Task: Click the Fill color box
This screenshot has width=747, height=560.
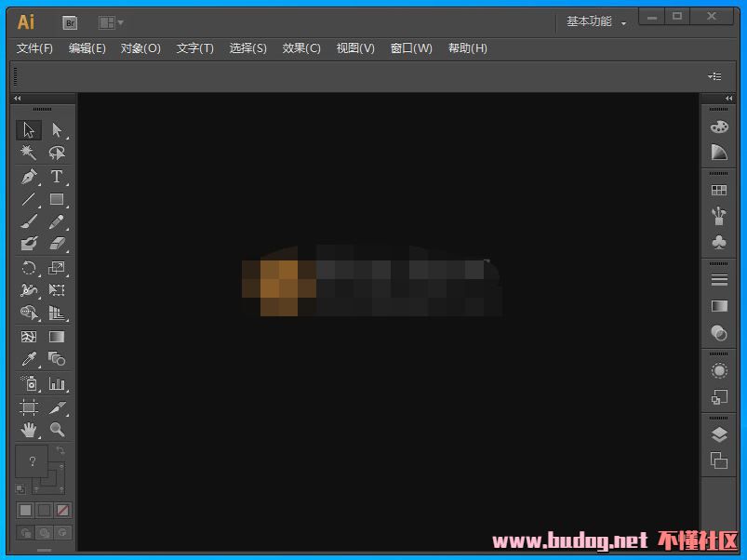Action: [x=31, y=461]
